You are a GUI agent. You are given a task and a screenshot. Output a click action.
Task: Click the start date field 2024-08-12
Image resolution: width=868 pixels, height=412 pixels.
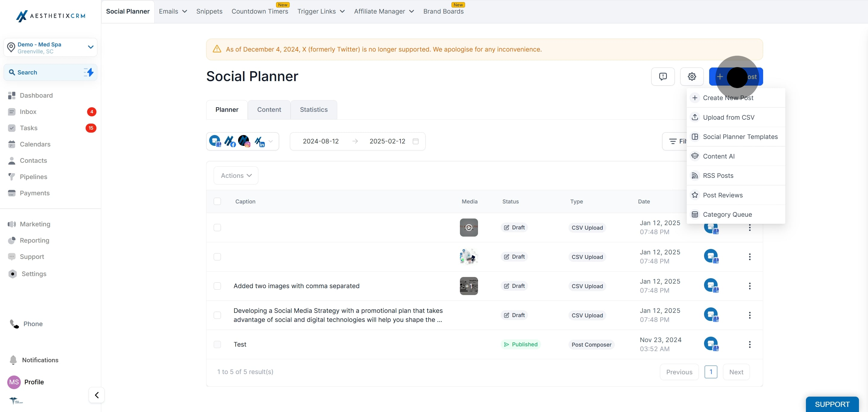click(320, 141)
